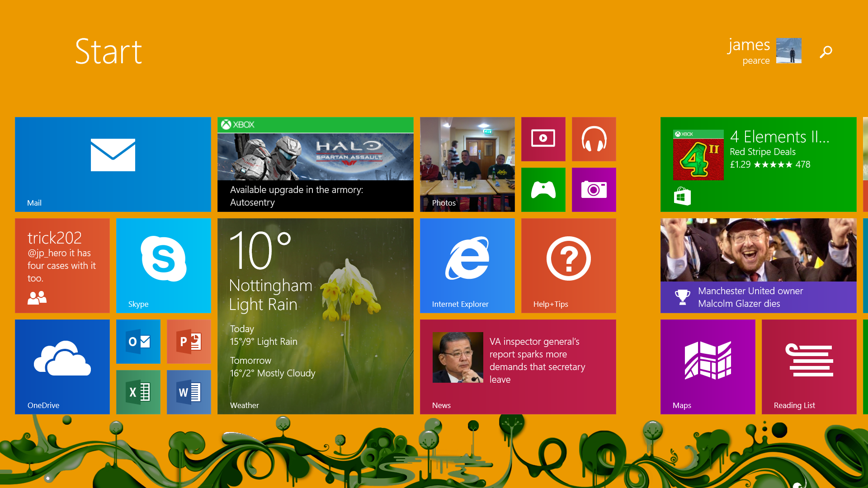Launch the Games controller tile
This screenshot has width=868, height=488.
(x=543, y=189)
